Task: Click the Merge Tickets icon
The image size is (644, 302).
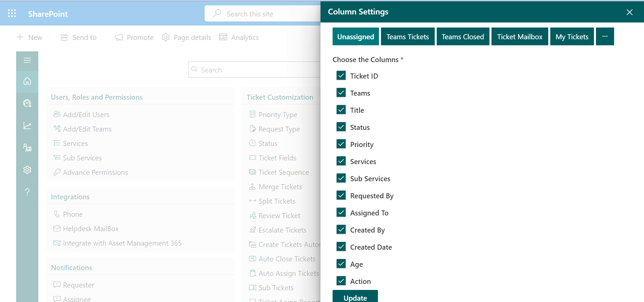Action: 253,187
